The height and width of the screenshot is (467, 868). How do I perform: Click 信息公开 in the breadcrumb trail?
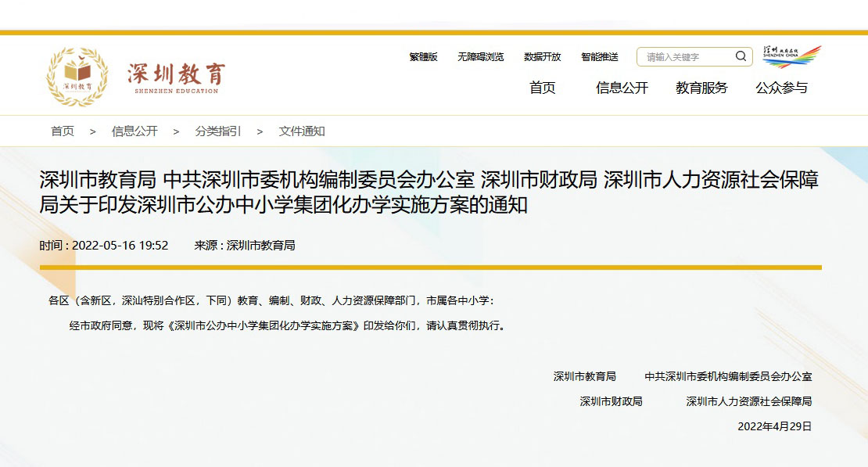pyautogui.click(x=135, y=131)
